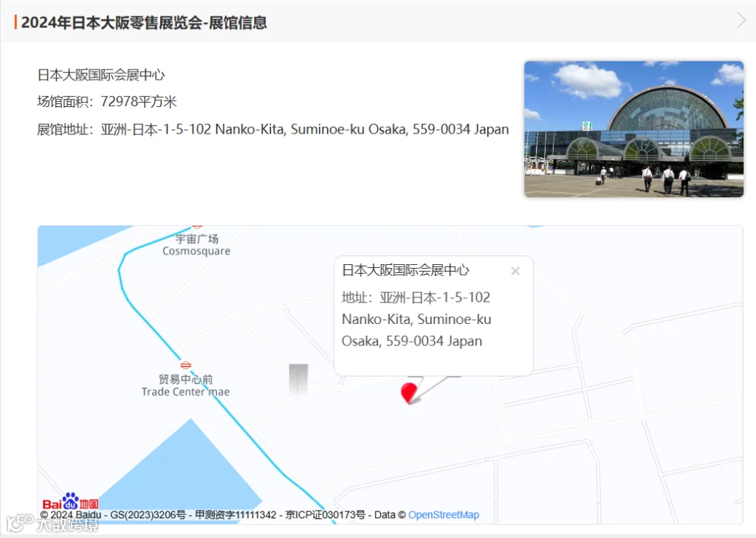Viewport: 756px width, 538px height.
Task: Click the 贸易中心前 station label
Action: [x=185, y=379]
